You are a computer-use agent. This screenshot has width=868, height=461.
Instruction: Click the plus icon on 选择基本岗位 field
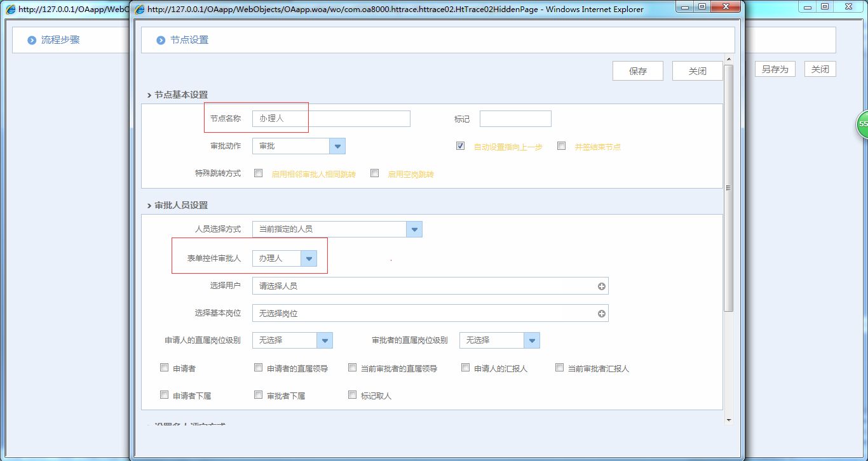click(x=601, y=313)
